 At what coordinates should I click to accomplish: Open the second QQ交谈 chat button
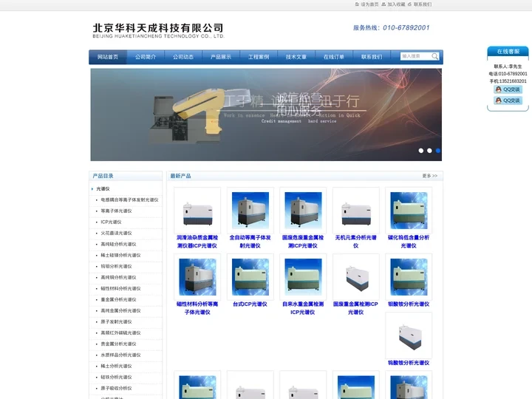click(x=508, y=100)
